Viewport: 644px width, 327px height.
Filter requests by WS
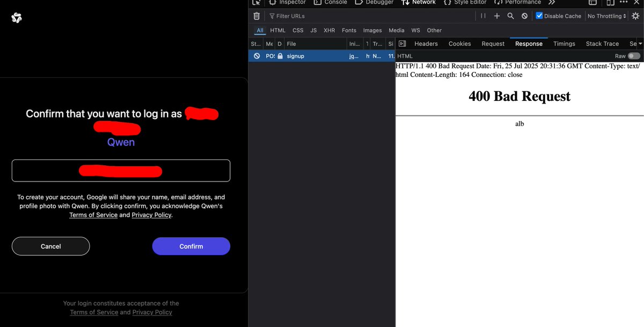tap(416, 31)
